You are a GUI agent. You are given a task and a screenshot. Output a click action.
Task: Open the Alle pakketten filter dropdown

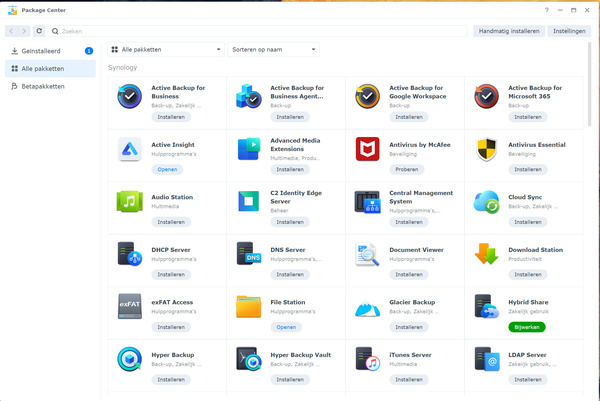tap(166, 49)
